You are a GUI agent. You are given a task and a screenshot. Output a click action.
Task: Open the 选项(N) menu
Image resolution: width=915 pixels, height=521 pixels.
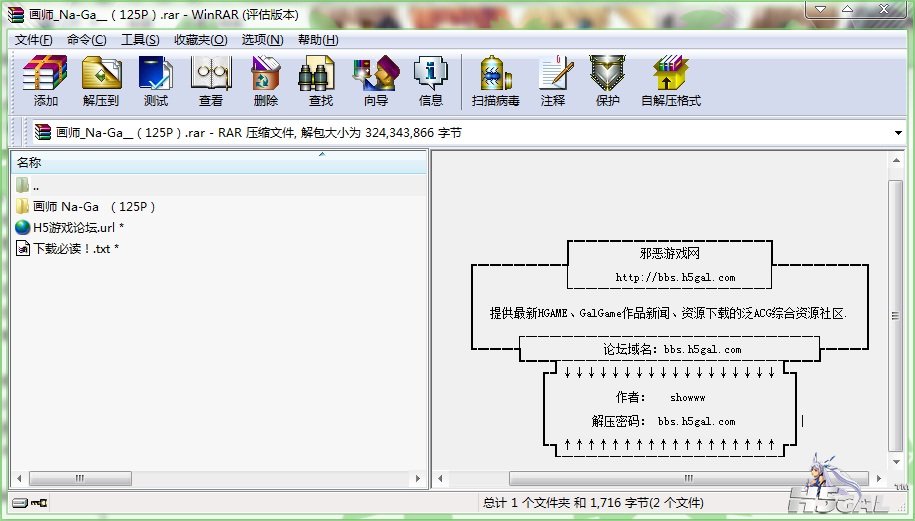pos(263,40)
